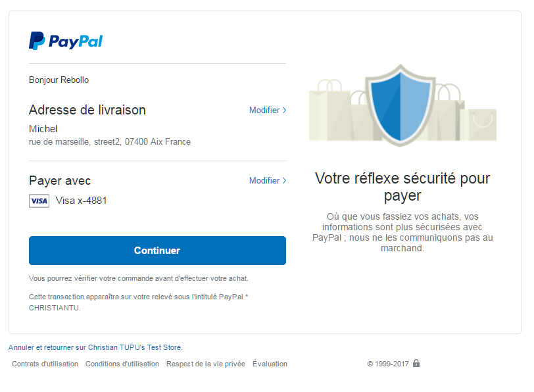The image size is (534, 392).
Task: Click the Adresse de livraison heading
Action: click(x=87, y=110)
